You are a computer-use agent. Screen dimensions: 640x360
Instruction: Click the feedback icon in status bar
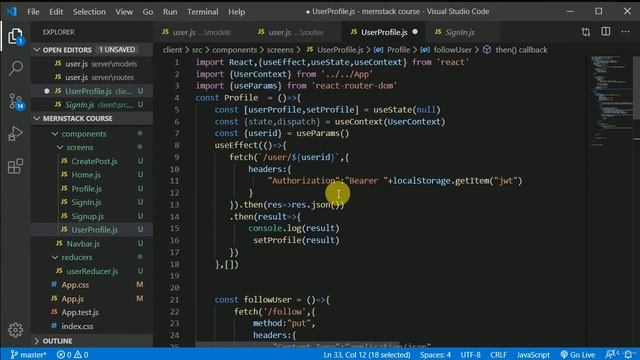(611, 354)
